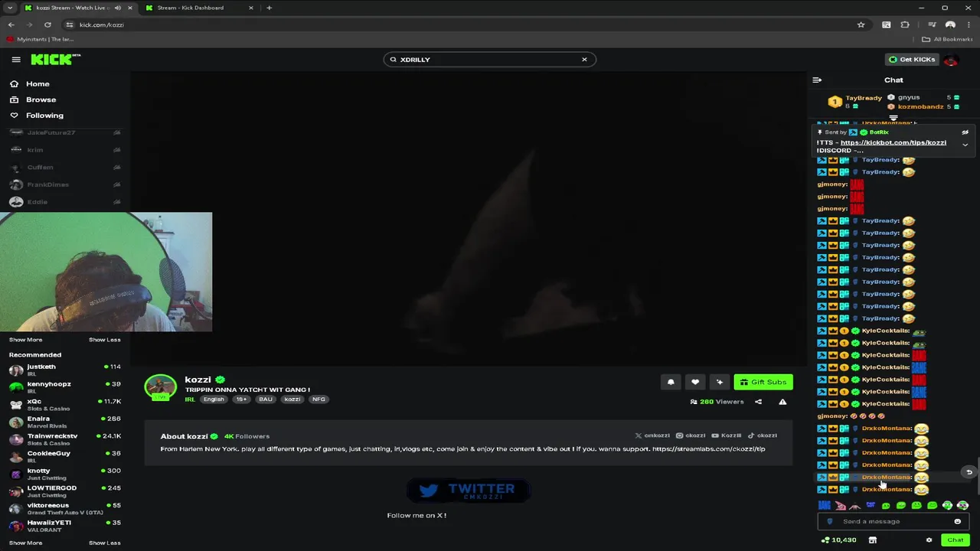Image resolution: width=980 pixels, height=551 pixels.
Task: Expand the pinned message with the chevron
Action: (x=965, y=145)
